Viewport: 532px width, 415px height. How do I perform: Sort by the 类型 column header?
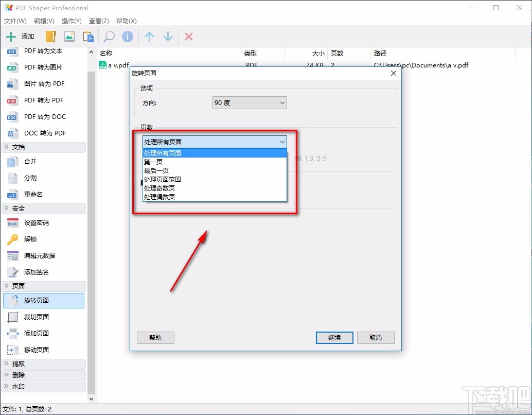pos(262,54)
